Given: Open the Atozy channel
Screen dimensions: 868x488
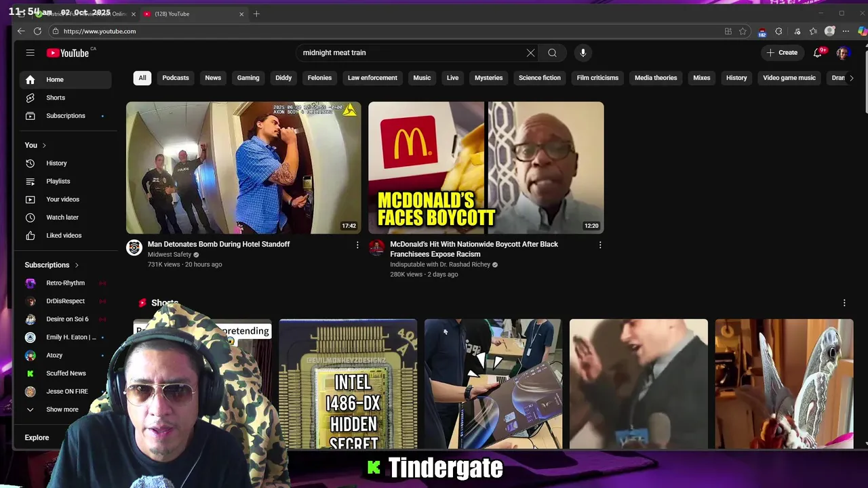Looking at the screenshot, I should (65, 355).
